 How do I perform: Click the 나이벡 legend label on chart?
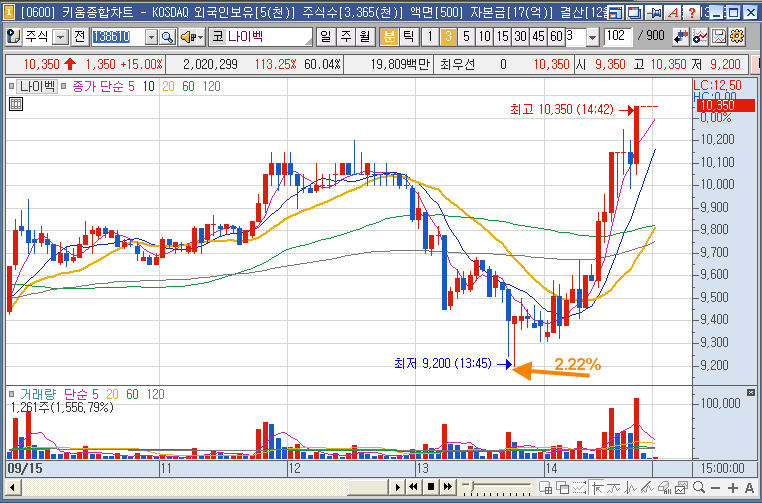(37, 87)
